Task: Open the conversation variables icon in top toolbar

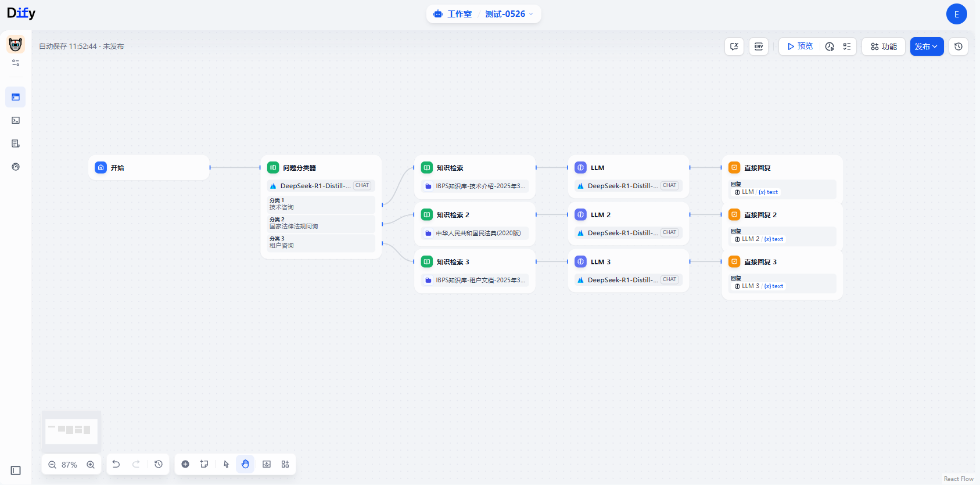Action: pyautogui.click(x=734, y=46)
